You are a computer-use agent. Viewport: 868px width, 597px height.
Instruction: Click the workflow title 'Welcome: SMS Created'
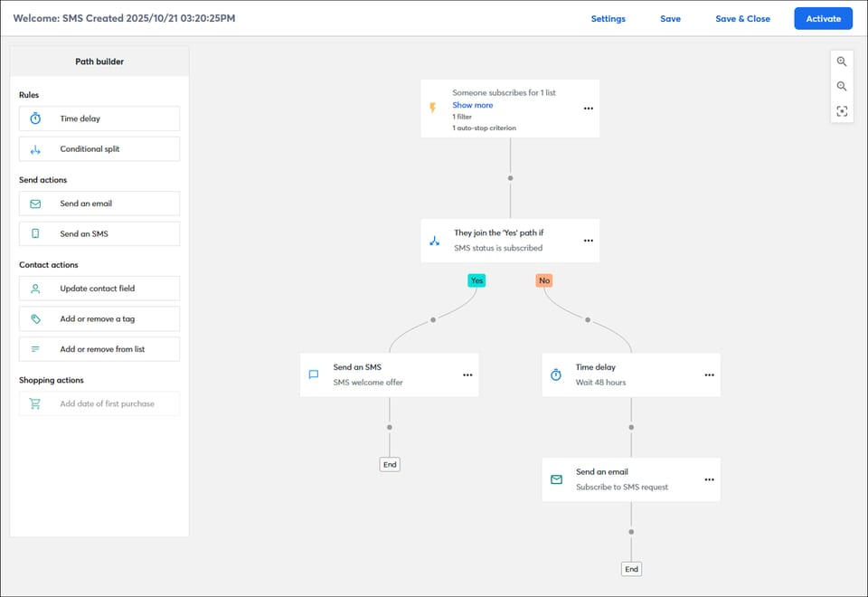(124, 18)
